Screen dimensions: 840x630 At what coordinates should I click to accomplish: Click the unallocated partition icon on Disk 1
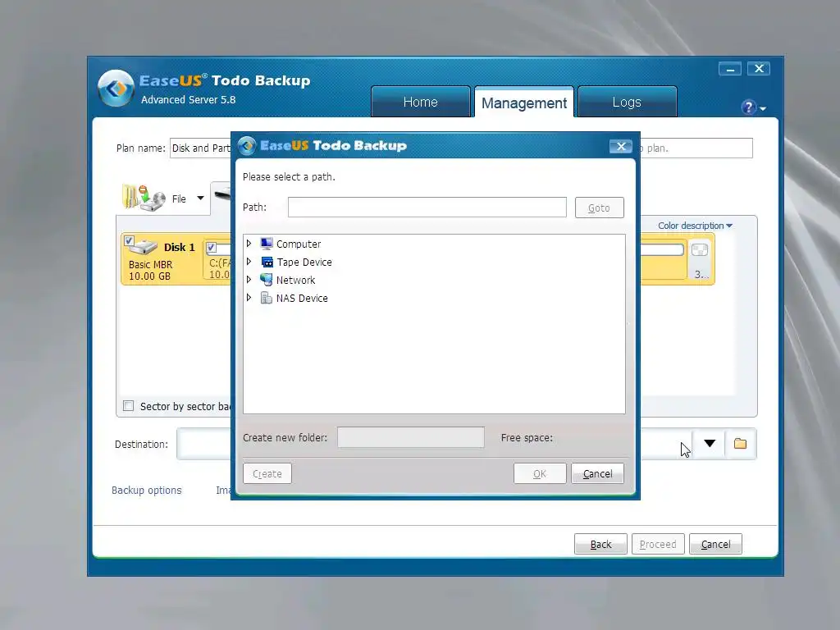point(700,249)
